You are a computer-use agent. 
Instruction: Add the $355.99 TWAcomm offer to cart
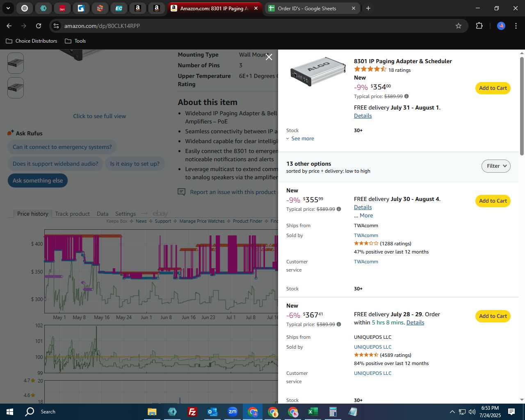pos(493,201)
